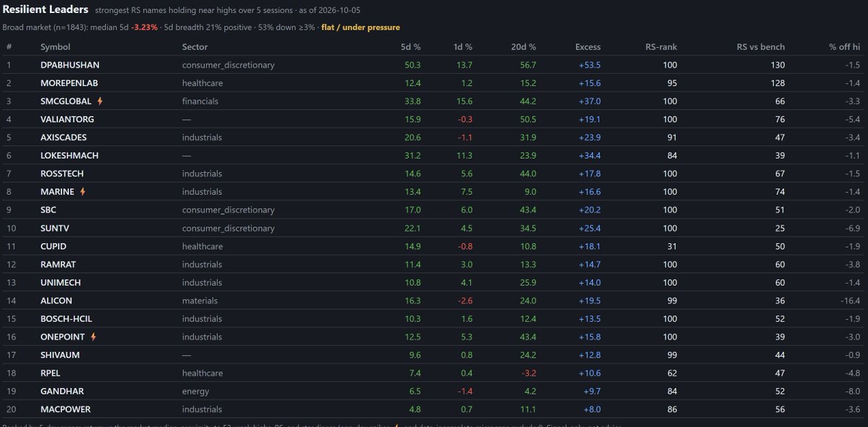Screen dimensions: 868x427
Task: Click MACPOWER's +8.0 excess value
Action: [591, 409]
